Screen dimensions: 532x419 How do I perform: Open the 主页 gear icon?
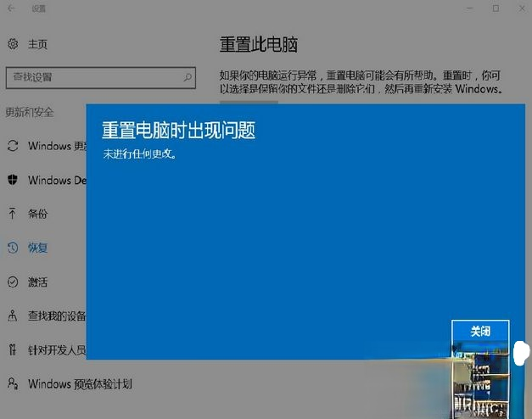click(13, 44)
